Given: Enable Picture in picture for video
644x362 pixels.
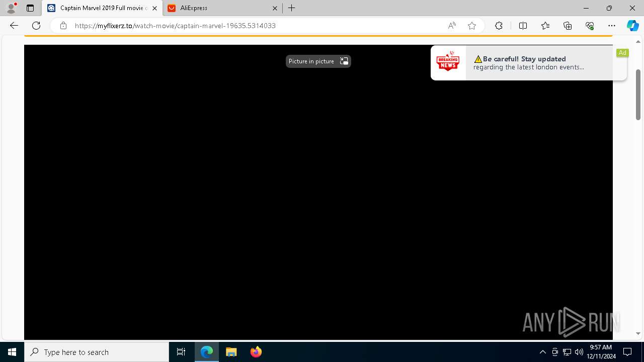Looking at the screenshot, I should click(318, 61).
